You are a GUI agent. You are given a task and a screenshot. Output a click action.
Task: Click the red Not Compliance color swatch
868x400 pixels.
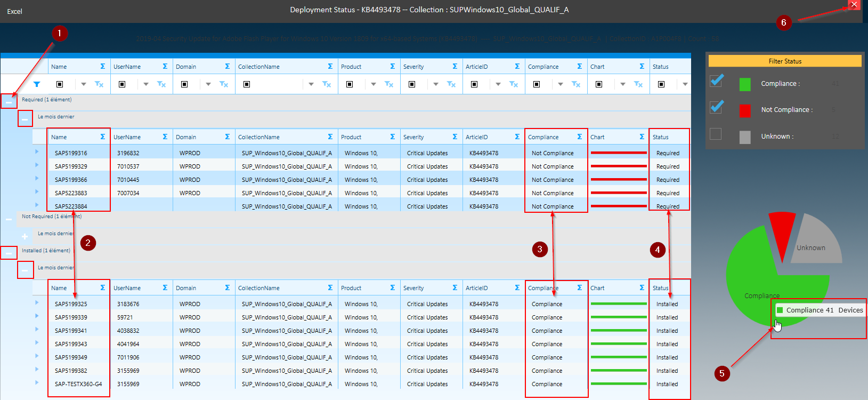coord(745,110)
